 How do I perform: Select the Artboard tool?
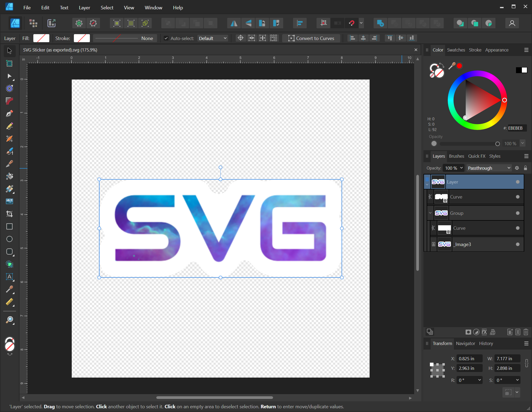(x=9, y=64)
